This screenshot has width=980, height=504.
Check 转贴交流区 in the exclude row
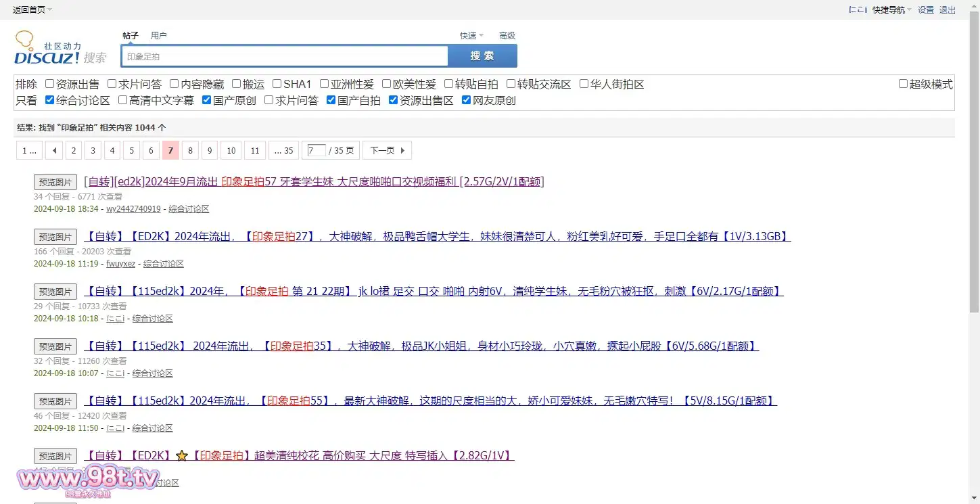click(512, 84)
